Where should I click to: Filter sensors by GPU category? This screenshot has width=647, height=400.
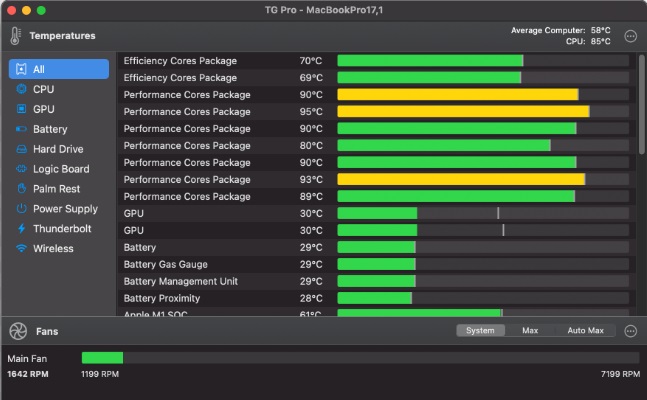pos(44,109)
